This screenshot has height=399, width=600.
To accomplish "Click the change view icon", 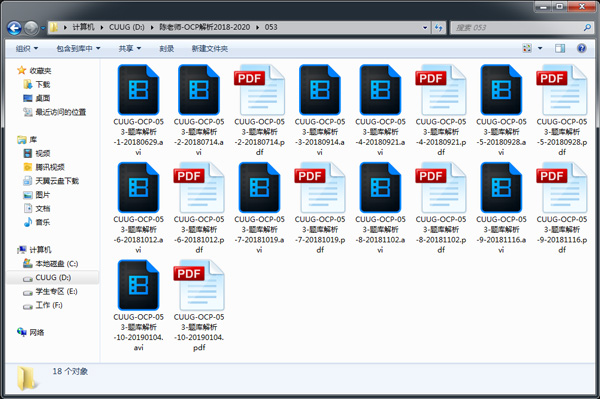I will tap(527, 48).
